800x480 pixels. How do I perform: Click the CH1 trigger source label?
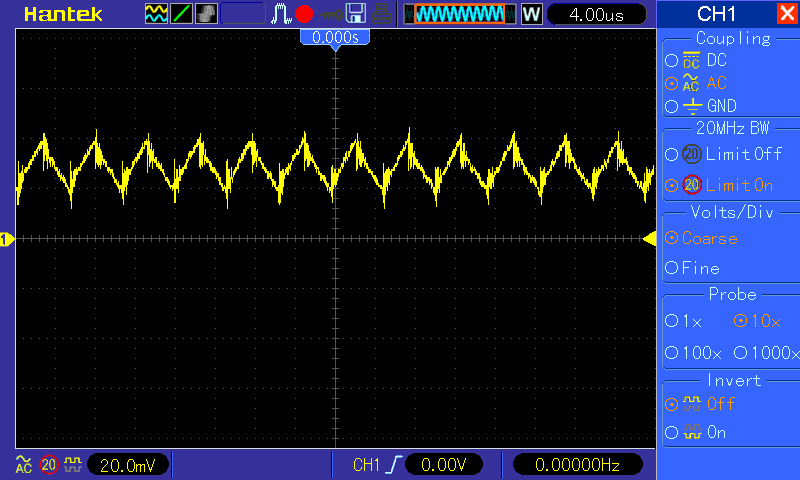[366, 465]
